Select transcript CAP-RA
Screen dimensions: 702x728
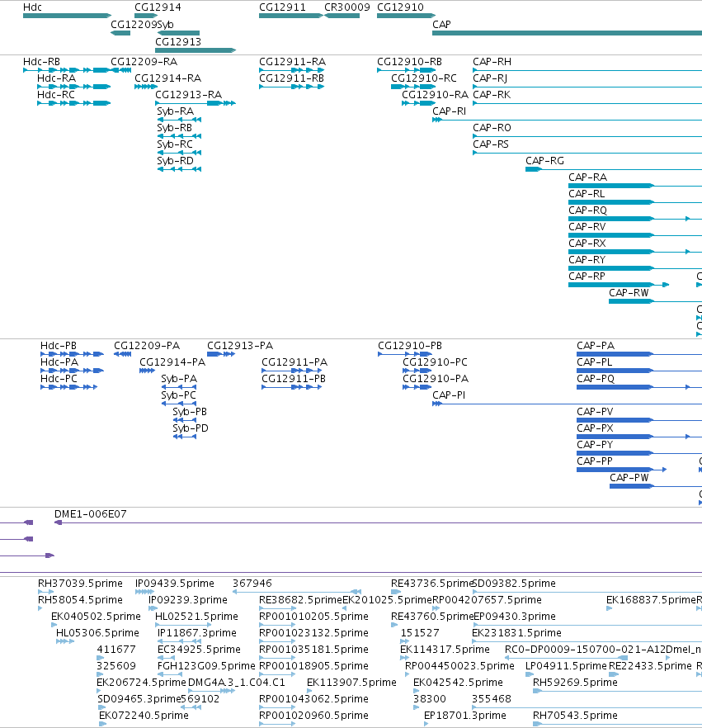pyautogui.click(x=635, y=186)
